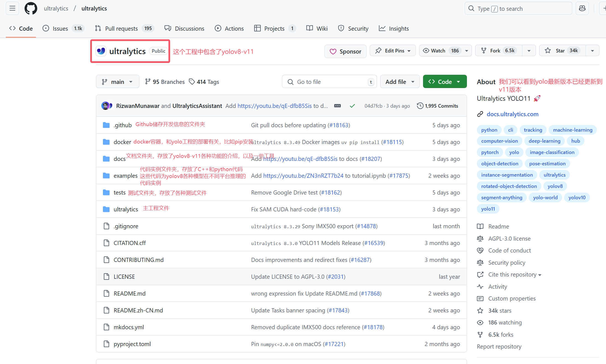The width and height of the screenshot is (606, 364).
Task: Click the RizwanMunawar commit author avatar
Action: pyautogui.click(x=105, y=106)
